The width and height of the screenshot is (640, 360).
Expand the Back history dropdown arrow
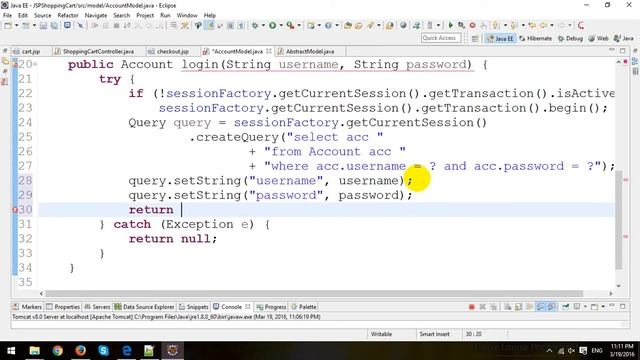(552, 25)
